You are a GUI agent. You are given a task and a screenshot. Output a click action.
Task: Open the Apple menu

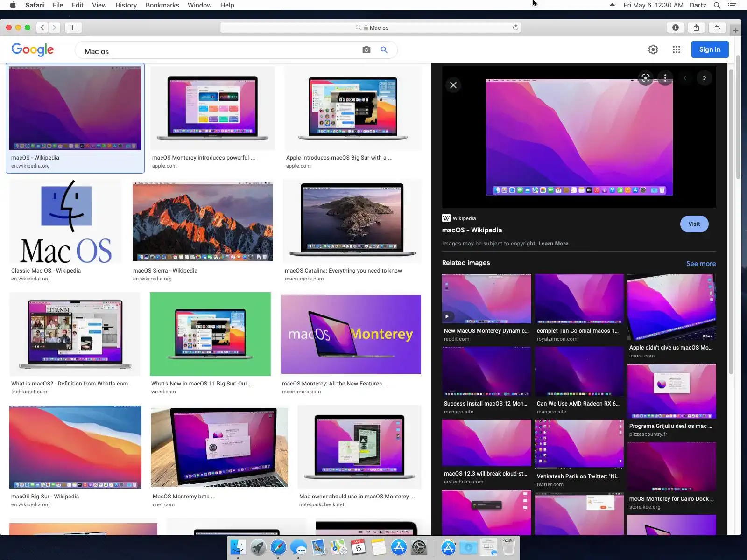pos(13,5)
